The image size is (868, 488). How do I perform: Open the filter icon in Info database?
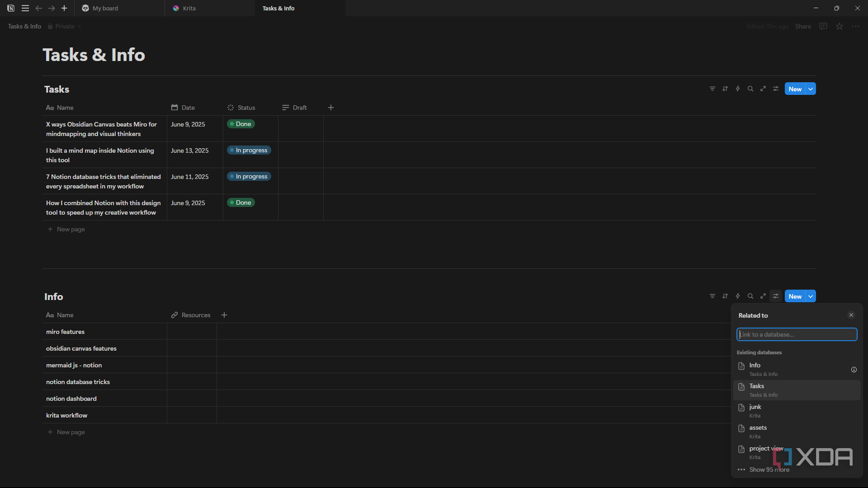tap(712, 296)
